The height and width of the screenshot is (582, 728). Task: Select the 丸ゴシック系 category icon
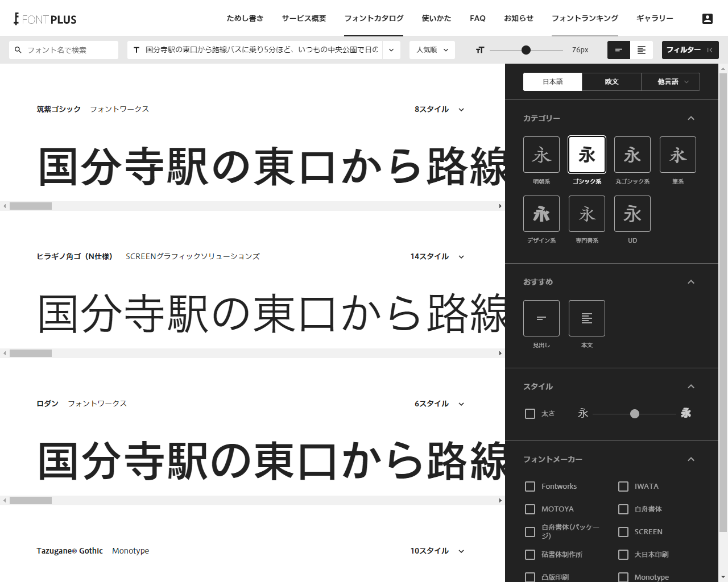coord(632,154)
